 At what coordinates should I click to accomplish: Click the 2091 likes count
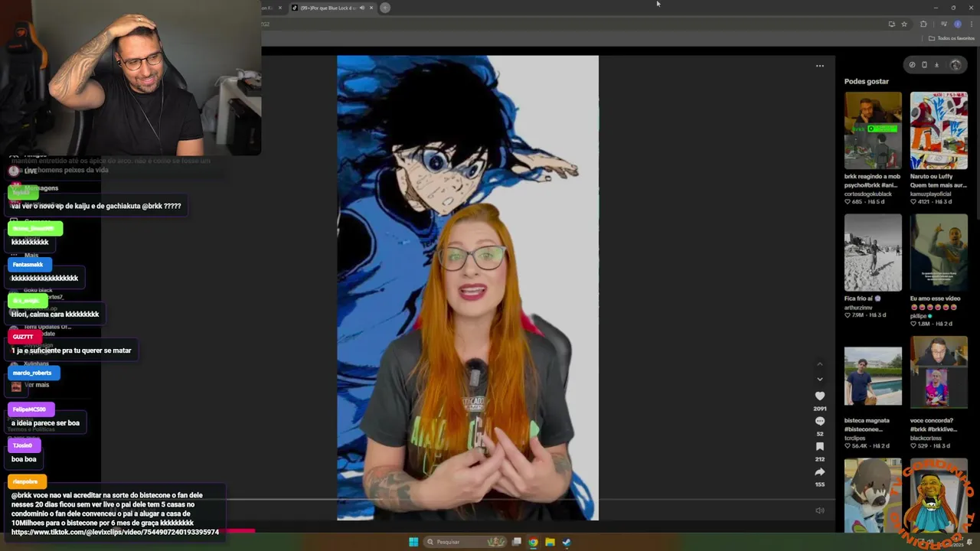pyautogui.click(x=820, y=409)
